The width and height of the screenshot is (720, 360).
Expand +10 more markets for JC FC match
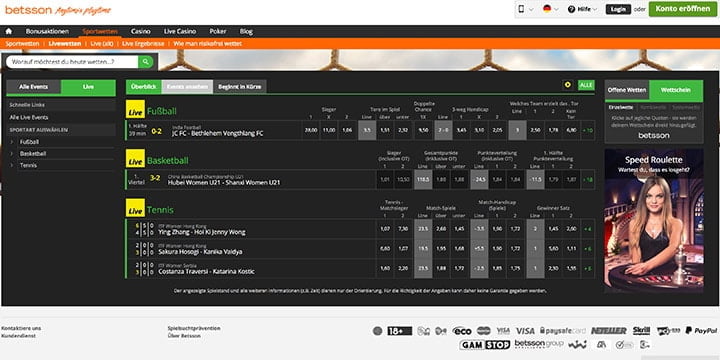click(x=587, y=130)
